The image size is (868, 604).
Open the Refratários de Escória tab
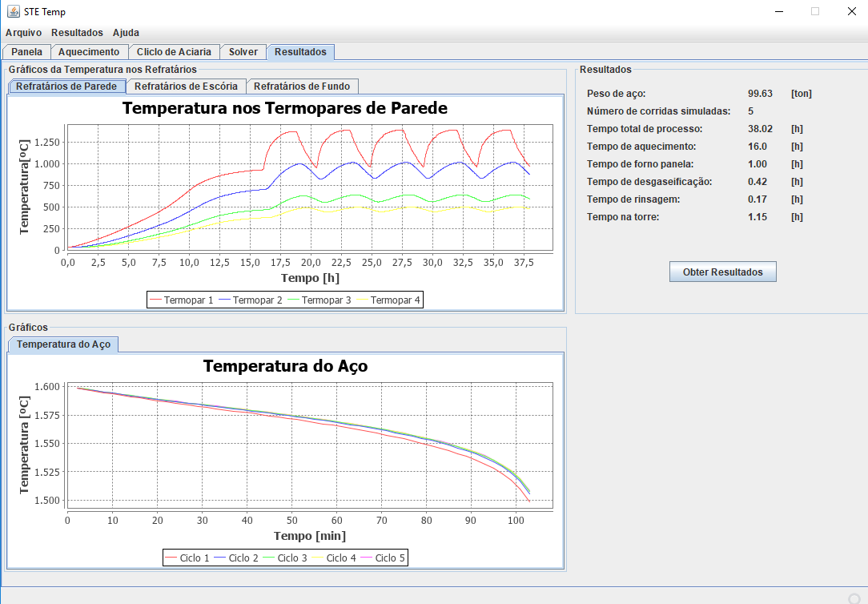[x=186, y=87]
